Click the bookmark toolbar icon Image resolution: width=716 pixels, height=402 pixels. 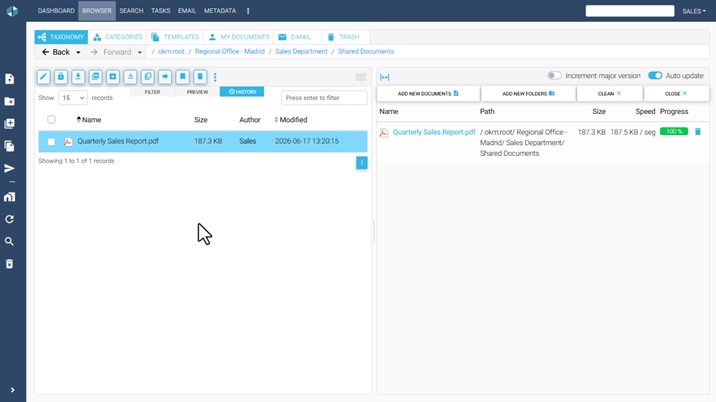click(x=183, y=77)
